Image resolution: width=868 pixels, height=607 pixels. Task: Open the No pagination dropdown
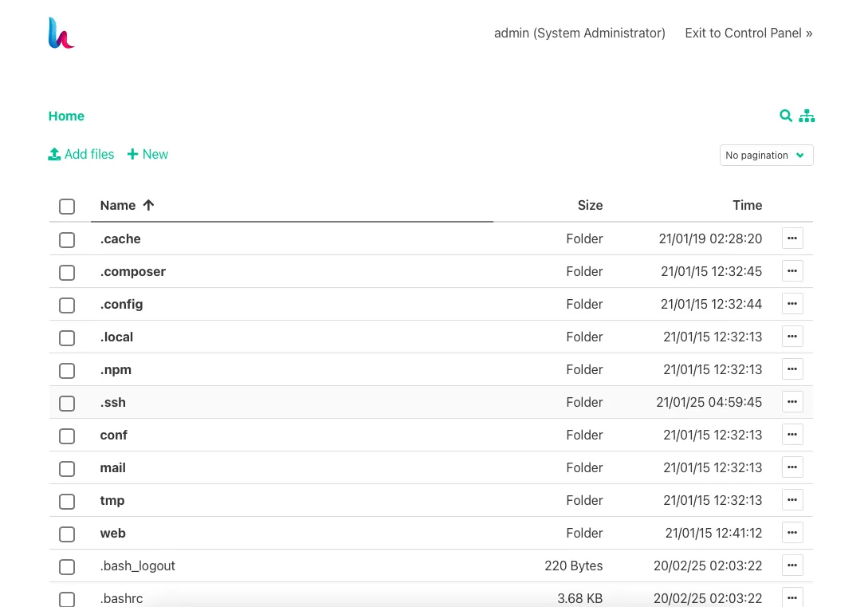(x=766, y=155)
